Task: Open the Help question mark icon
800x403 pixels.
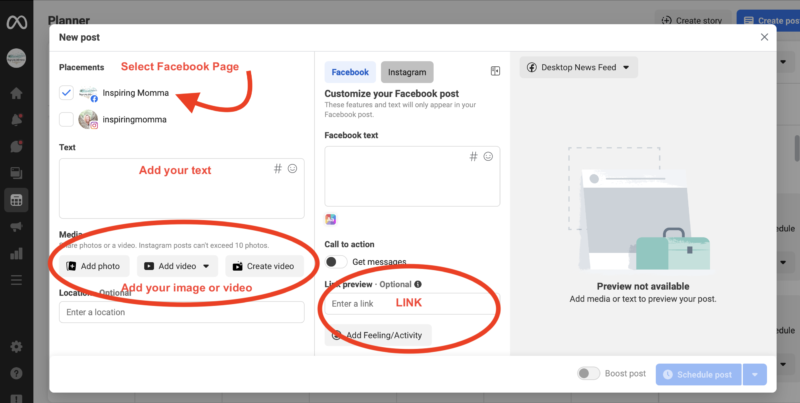Action: click(x=16, y=373)
